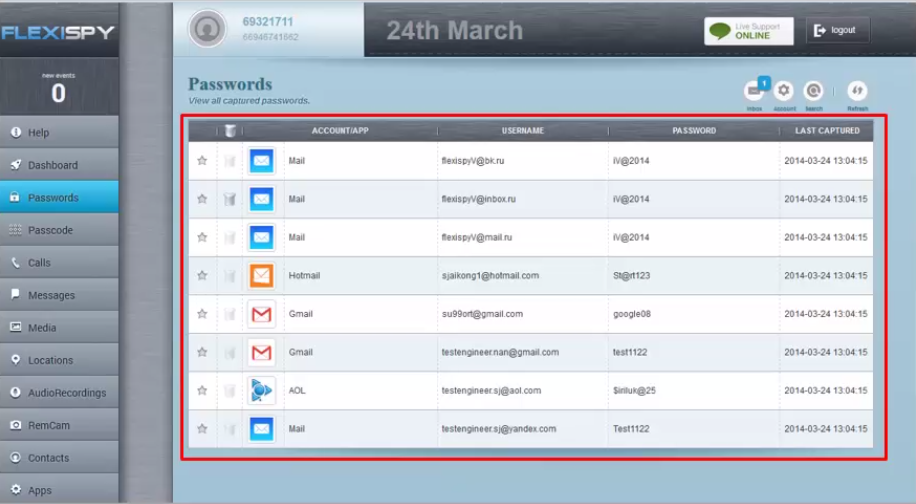Open Contacts in the sidebar
Viewport: 916px width, 504px height.
tap(59, 458)
